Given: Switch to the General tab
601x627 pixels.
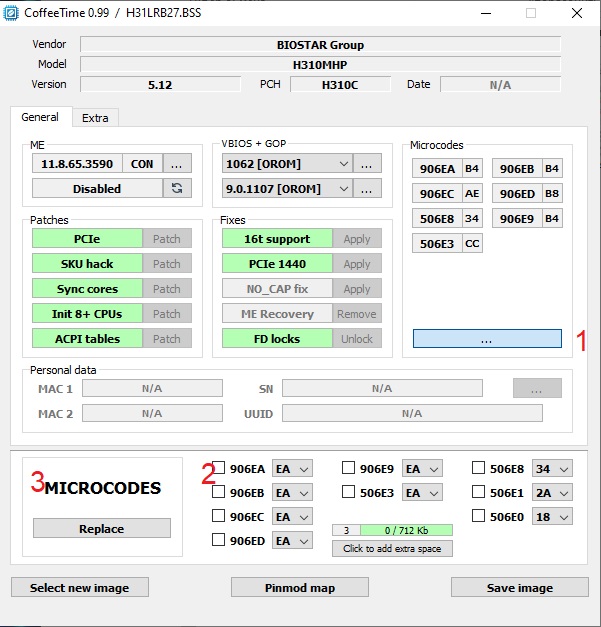Looking at the screenshot, I should point(40,117).
